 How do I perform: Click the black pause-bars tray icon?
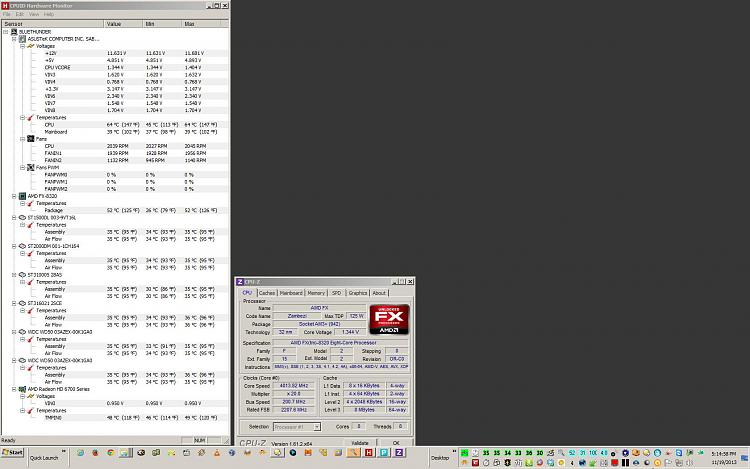625,462
